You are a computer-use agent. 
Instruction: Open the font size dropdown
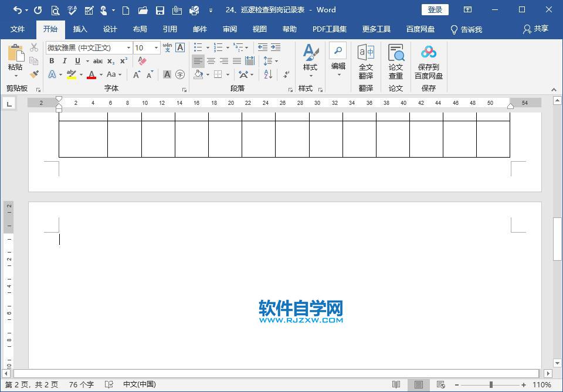click(156, 47)
